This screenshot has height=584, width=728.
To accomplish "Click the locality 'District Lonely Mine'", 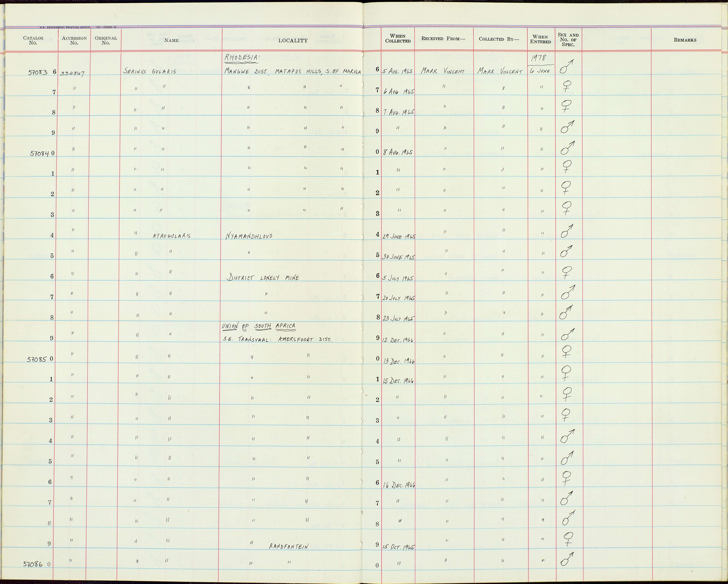I will 263,278.
